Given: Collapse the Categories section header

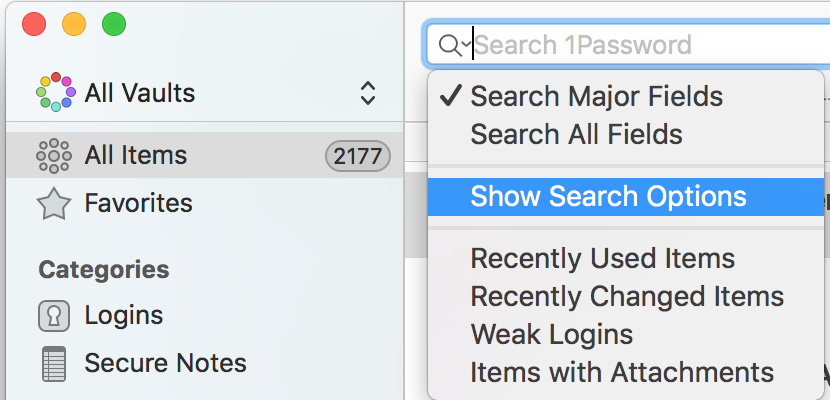Looking at the screenshot, I should pyautogui.click(x=104, y=269).
